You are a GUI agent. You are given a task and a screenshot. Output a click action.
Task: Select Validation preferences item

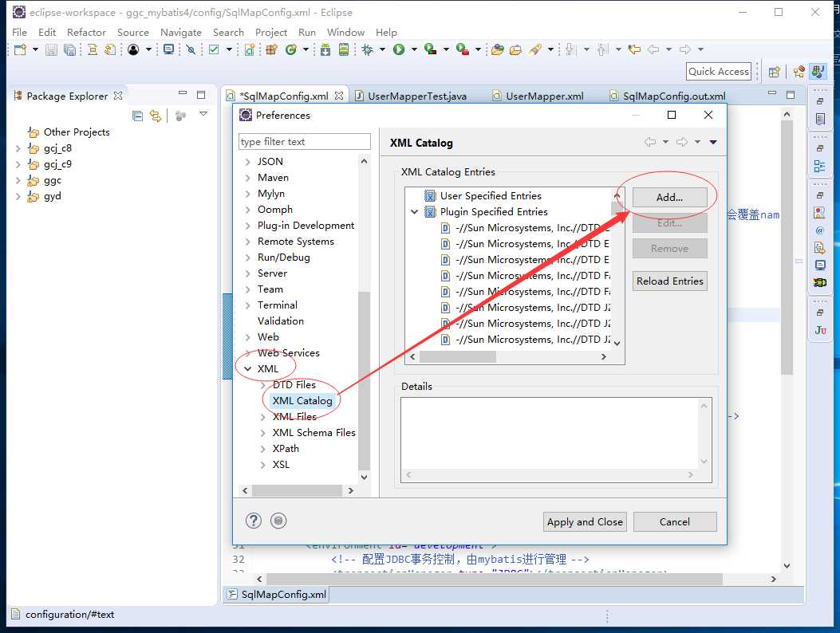[281, 321]
